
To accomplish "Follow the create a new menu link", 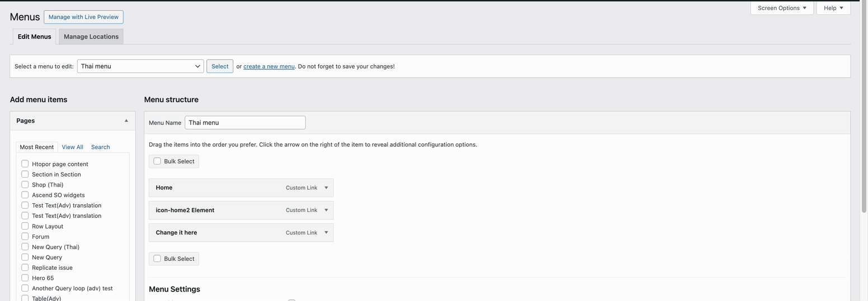I will 268,66.
